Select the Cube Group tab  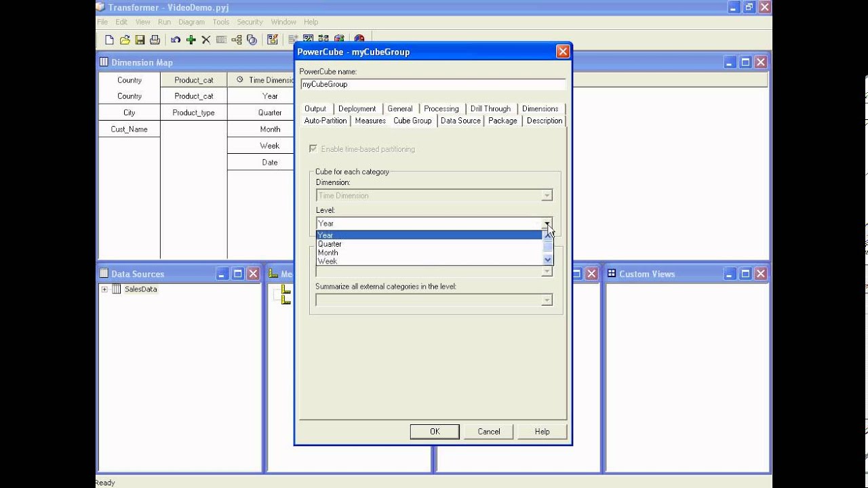point(412,121)
